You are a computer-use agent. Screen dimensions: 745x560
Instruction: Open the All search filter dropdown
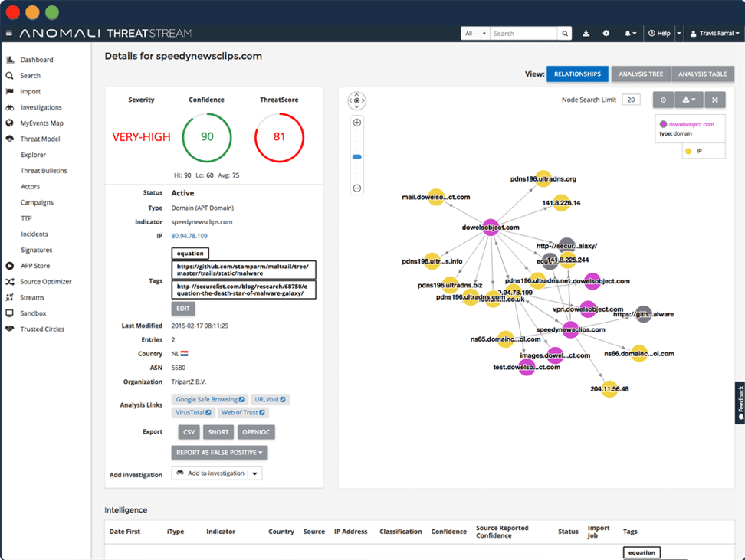(475, 33)
